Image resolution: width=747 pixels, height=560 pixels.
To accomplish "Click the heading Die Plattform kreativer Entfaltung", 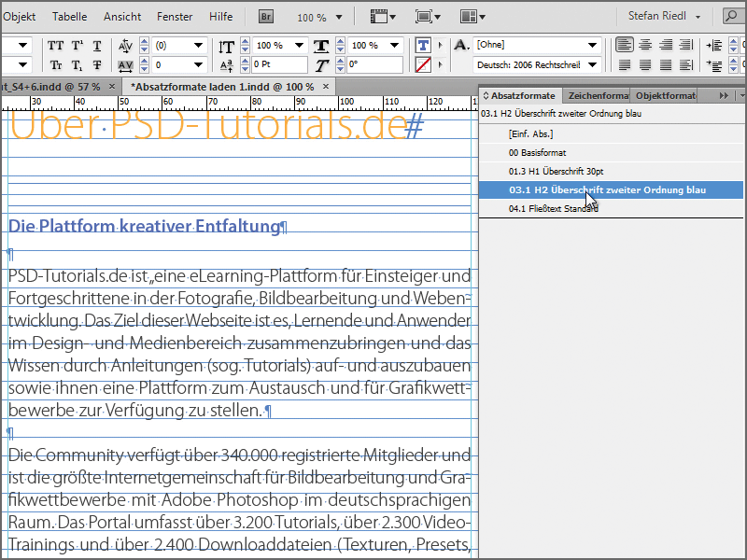I will [x=144, y=226].
